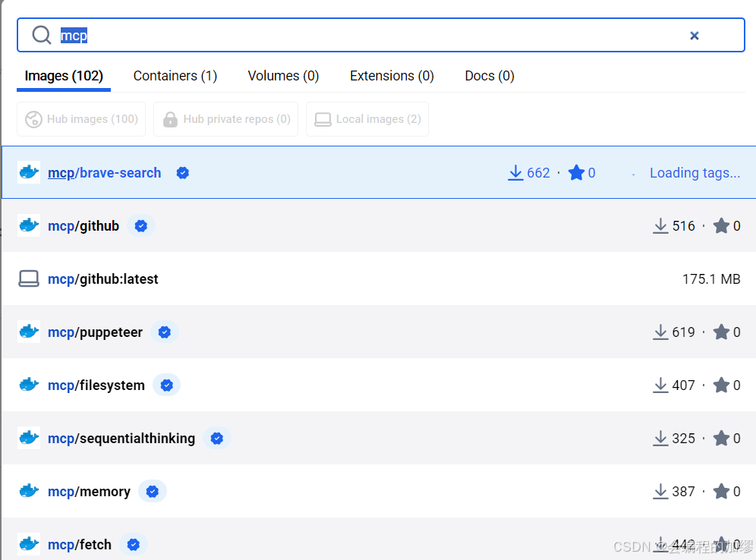
Task: Click the download icon showing 407
Action: point(660,385)
